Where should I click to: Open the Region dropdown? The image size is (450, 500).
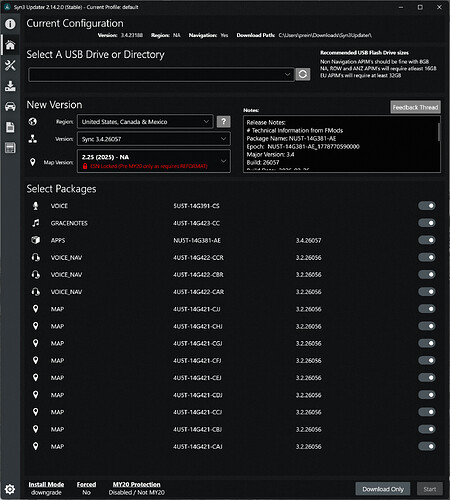[x=145, y=122]
